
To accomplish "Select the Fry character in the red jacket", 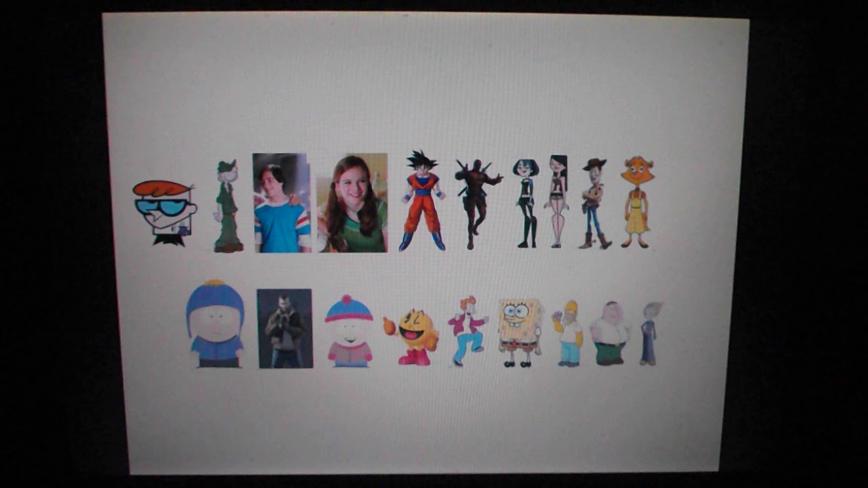I will pos(468,331).
